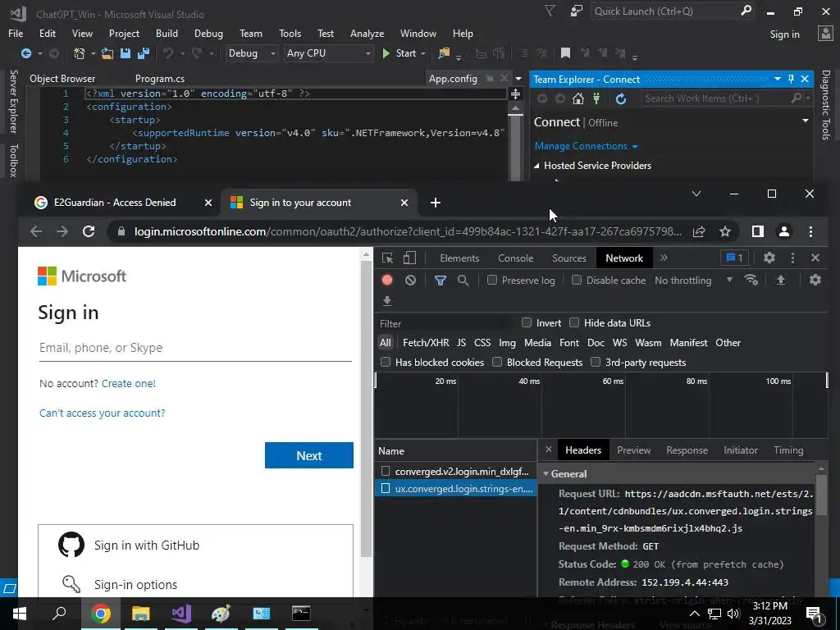Image resolution: width=840 pixels, height=630 pixels.
Task: Click Sign in link in Visual Studio
Action: click(784, 34)
